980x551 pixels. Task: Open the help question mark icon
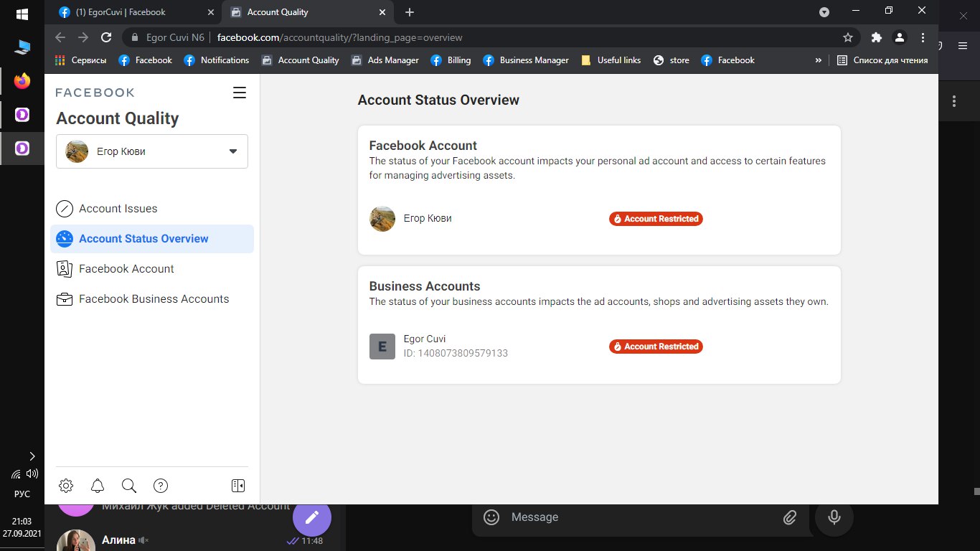tap(161, 486)
